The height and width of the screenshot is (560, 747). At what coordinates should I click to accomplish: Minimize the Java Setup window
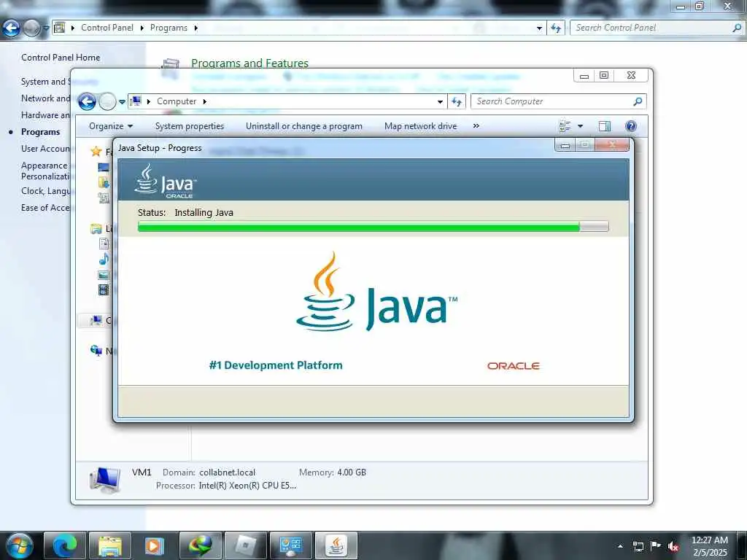tap(565, 145)
